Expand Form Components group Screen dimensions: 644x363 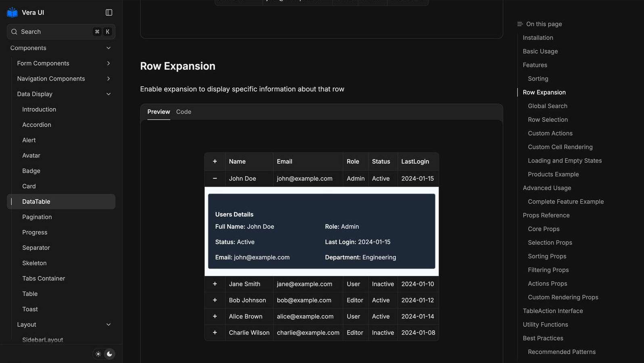pyautogui.click(x=109, y=63)
